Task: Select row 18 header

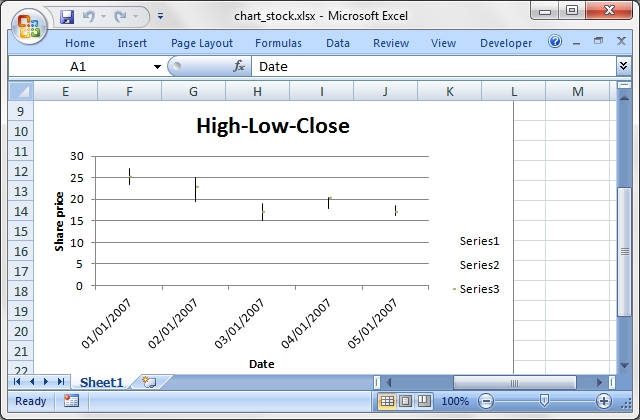Action: [21, 291]
